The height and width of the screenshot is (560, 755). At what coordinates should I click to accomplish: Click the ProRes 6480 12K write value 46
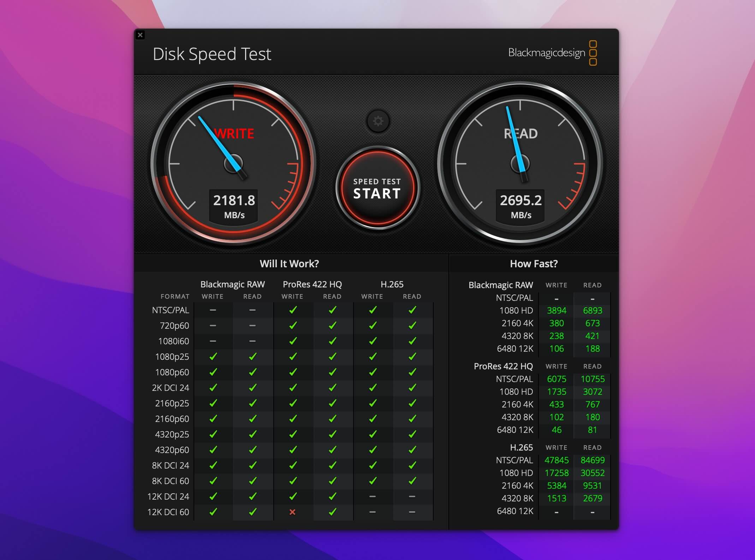tap(557, 430)
